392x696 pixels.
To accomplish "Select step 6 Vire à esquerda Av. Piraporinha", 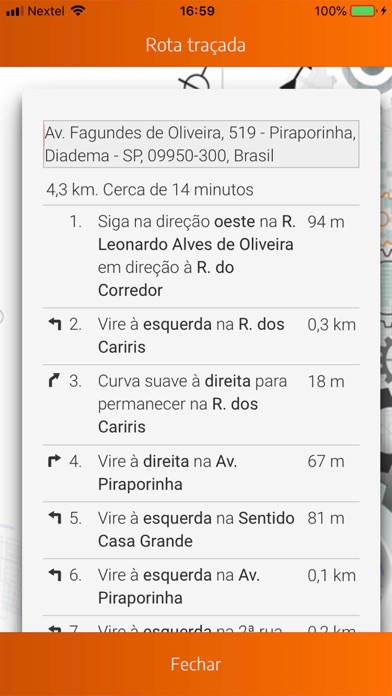I will 201,587.
